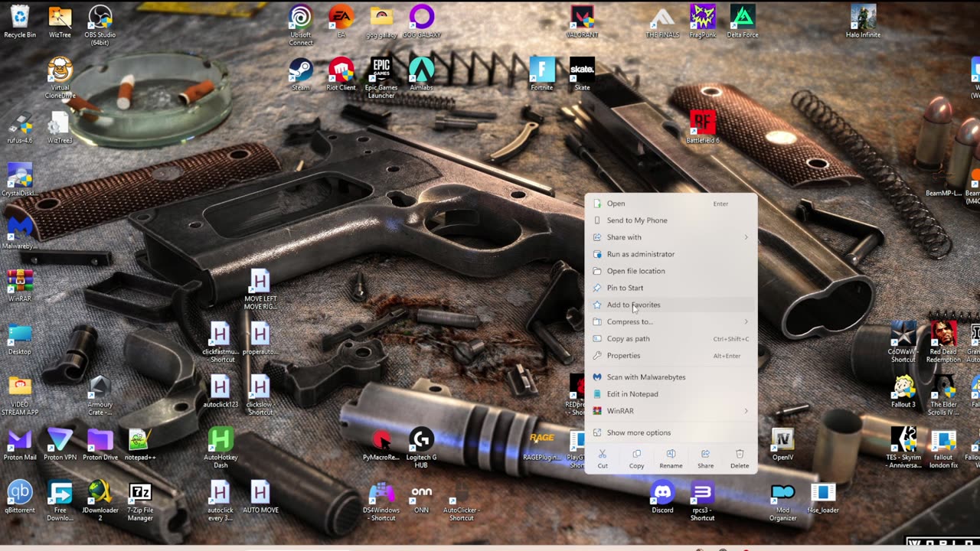Select the f4se_loader desktop icon
This screenshot has width=980, height=551.
click(x=823, y=497)
